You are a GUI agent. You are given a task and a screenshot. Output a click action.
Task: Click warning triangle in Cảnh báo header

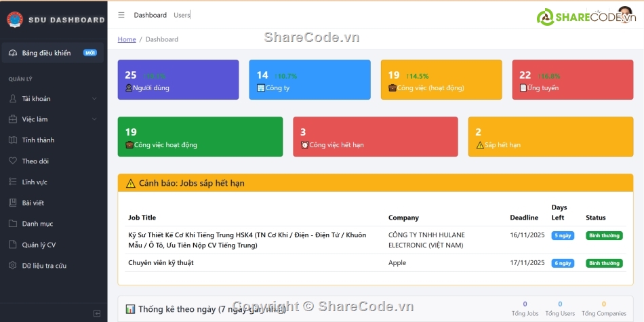click(x=131, y=183)
